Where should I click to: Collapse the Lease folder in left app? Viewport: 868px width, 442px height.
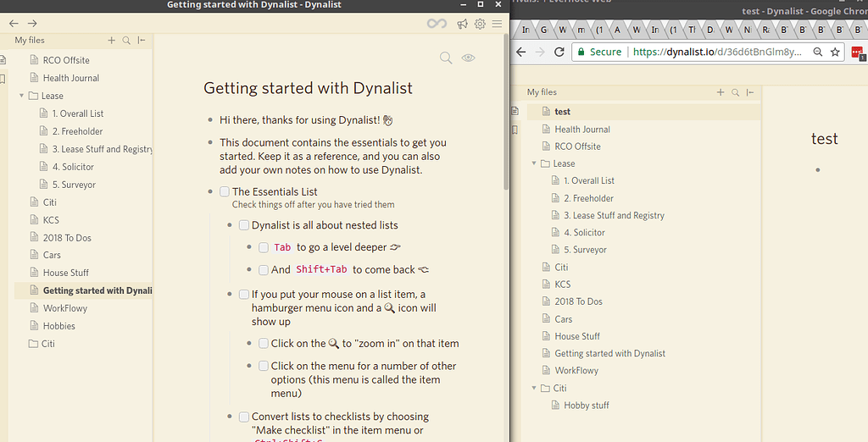point(21,96)
